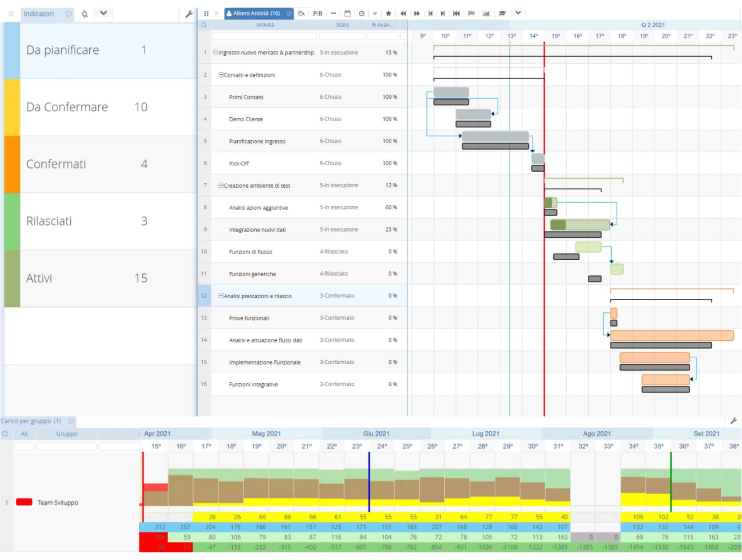The image size is (742, 560).
Task: Click the calendar icon in Gantt toolbar
Action: coord(347,14)
